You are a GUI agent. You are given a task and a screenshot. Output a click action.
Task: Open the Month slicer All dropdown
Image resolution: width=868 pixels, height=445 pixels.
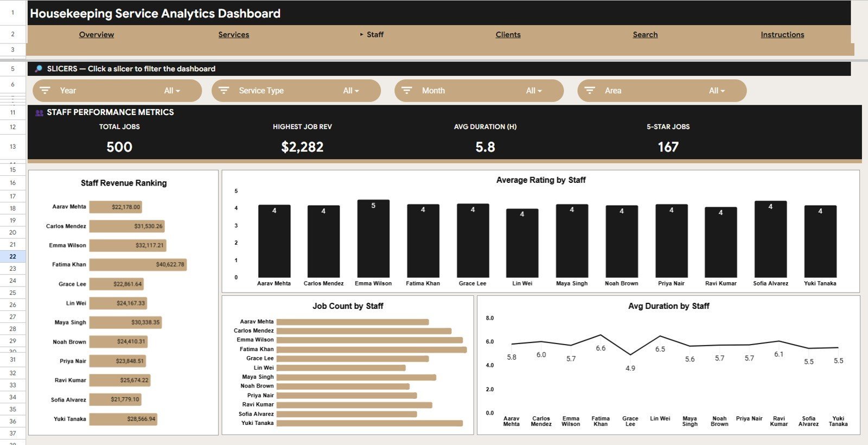534,91
